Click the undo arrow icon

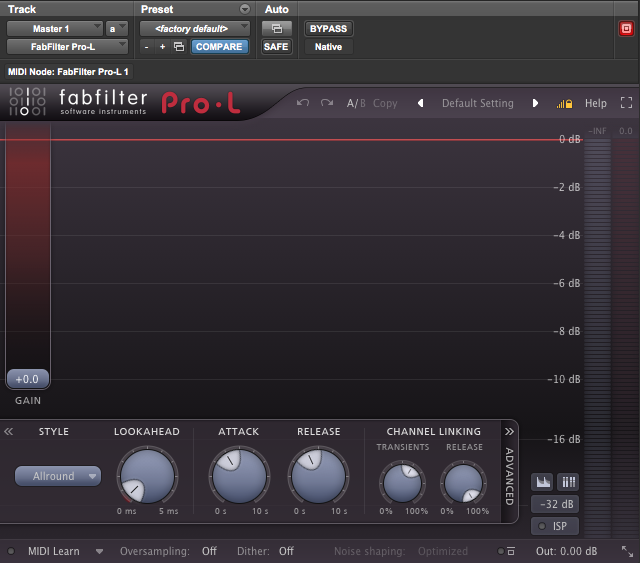click(x=303, y=103)
